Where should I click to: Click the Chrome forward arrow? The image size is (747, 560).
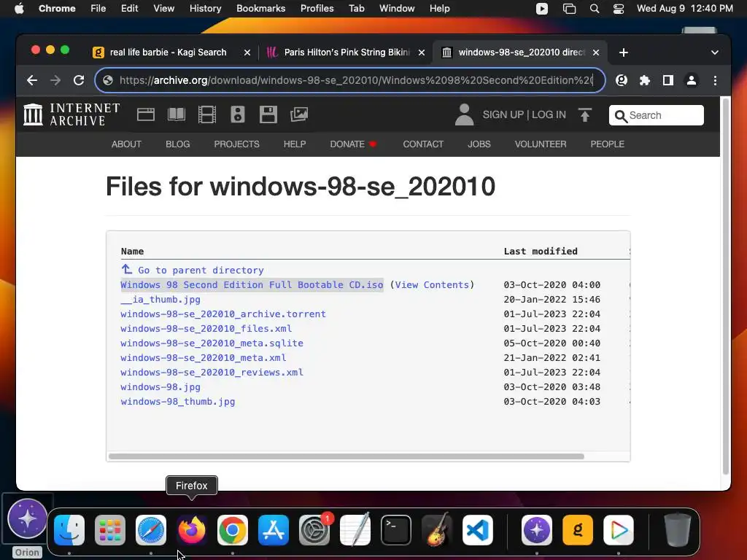coord(55,80)
